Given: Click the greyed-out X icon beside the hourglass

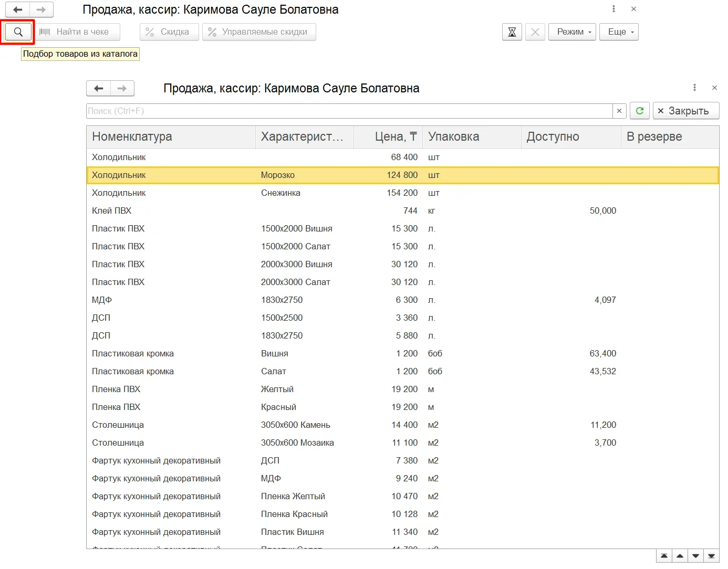Looking at the screenshot, I should tap(535, 32).
